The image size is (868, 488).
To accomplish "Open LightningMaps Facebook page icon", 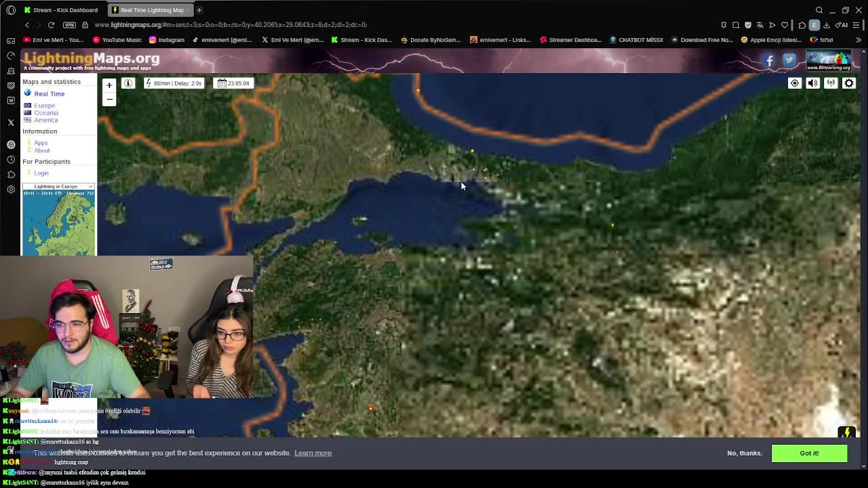I will [x=769, y=61].
